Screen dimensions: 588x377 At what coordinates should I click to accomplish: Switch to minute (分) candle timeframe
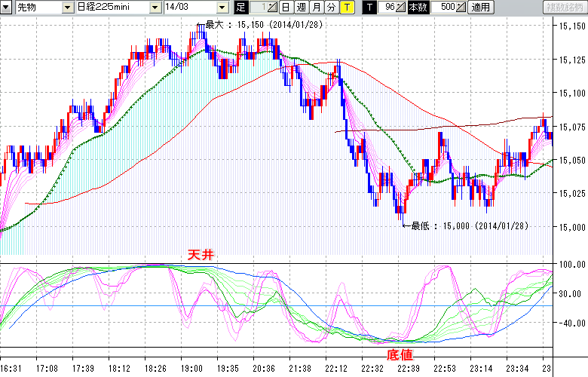pos(331,8)
